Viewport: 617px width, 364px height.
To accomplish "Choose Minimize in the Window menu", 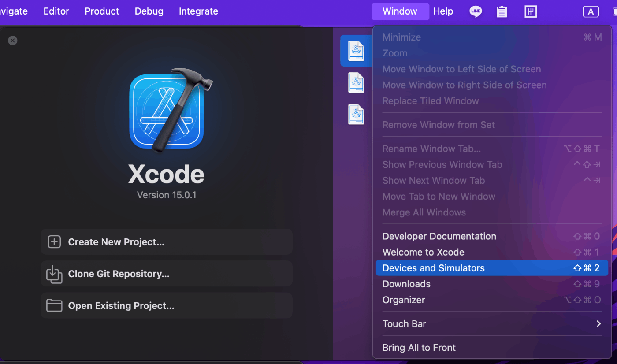I will (x=492, y=37).
